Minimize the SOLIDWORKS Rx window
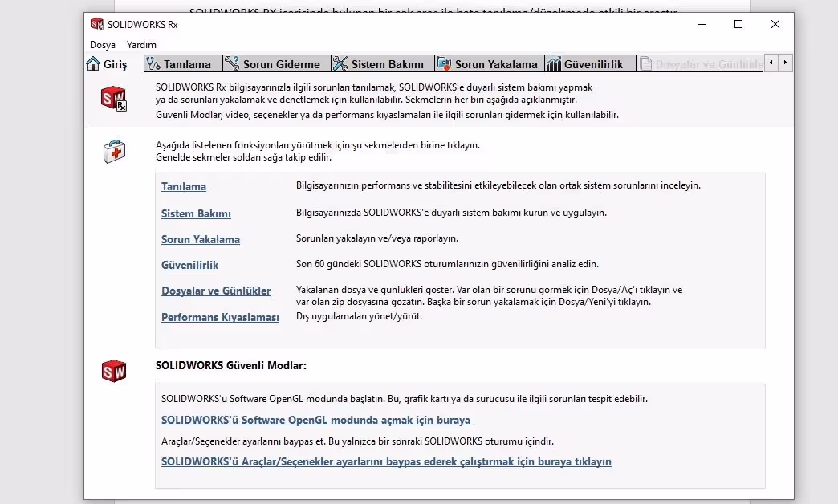Image resolution: width=838 pixels, height=504 pixels. point(702,24)
